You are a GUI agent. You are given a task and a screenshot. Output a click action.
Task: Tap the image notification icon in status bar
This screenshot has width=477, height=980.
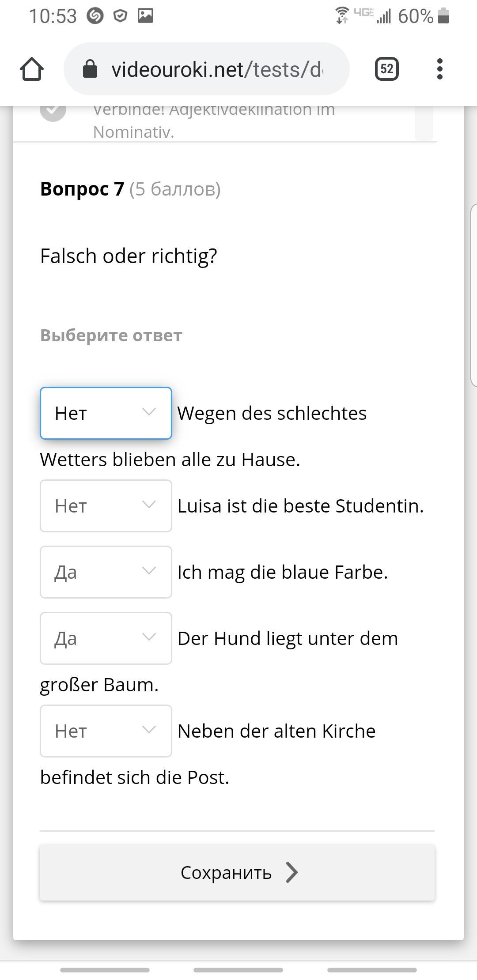coord(145,16)
